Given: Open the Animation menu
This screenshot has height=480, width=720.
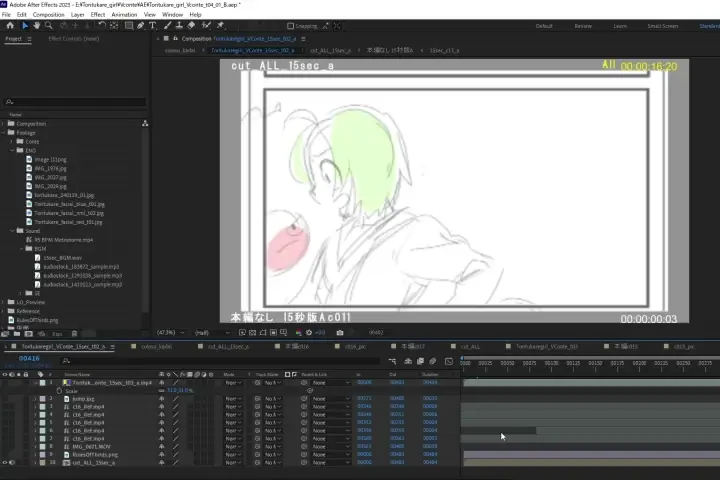Looking at the screenshot, I should 124,15.
